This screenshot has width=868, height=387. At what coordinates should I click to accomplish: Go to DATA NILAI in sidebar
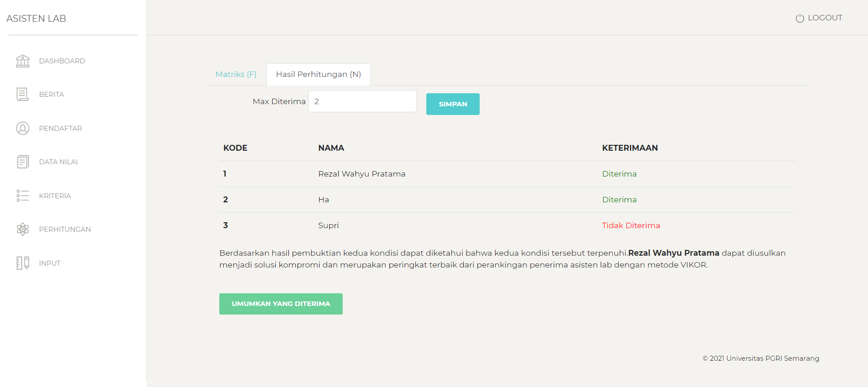click(58, 162)
